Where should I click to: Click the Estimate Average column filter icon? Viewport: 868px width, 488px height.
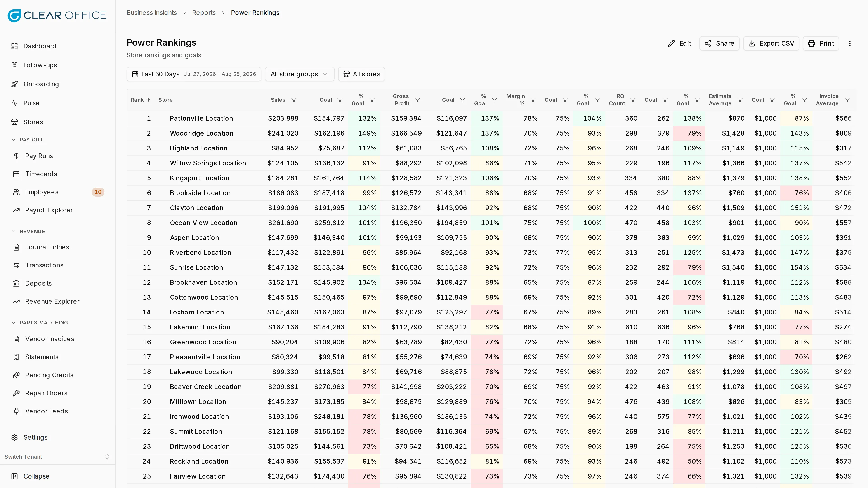[740, 100]
